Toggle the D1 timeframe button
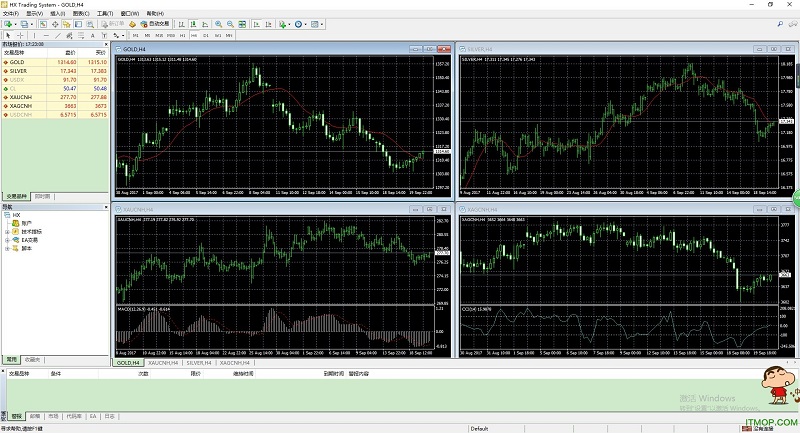Screen dimensions: 800x433 click(x=205, y=35)
